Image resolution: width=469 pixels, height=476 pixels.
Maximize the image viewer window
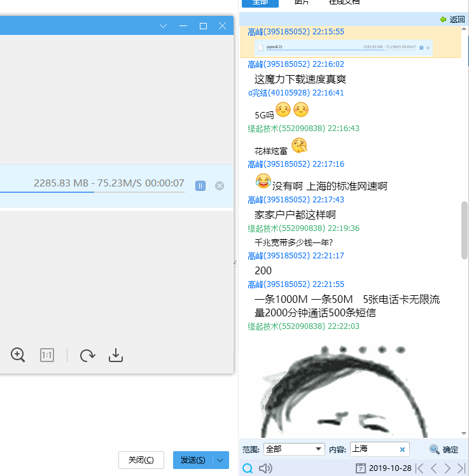click(x=203, y=26)
